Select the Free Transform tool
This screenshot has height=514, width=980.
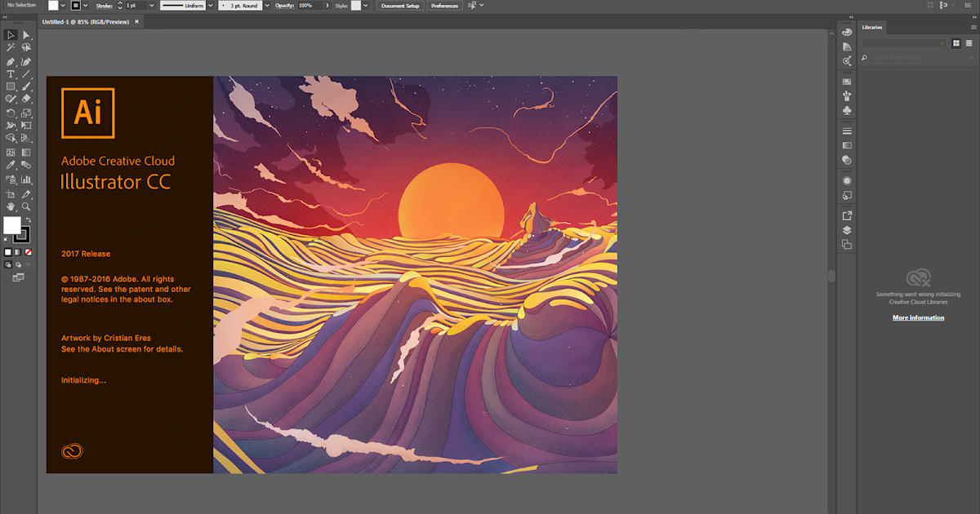tap(26, 126)
